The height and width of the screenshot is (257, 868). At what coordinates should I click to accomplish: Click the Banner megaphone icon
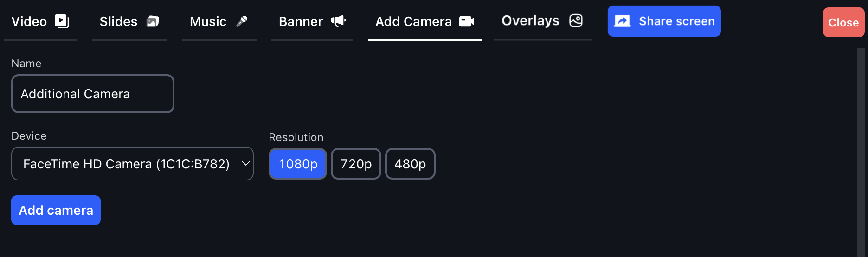(338, 21)
